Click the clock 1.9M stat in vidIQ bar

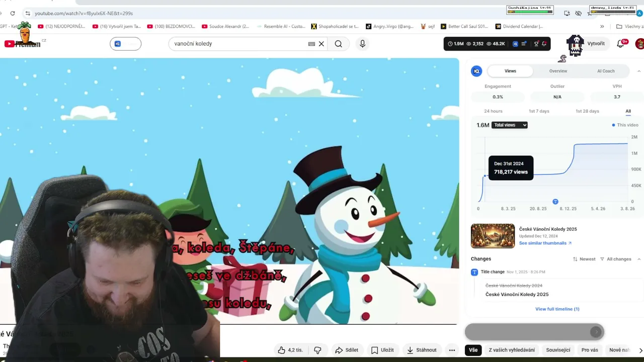tap(455, 44)
